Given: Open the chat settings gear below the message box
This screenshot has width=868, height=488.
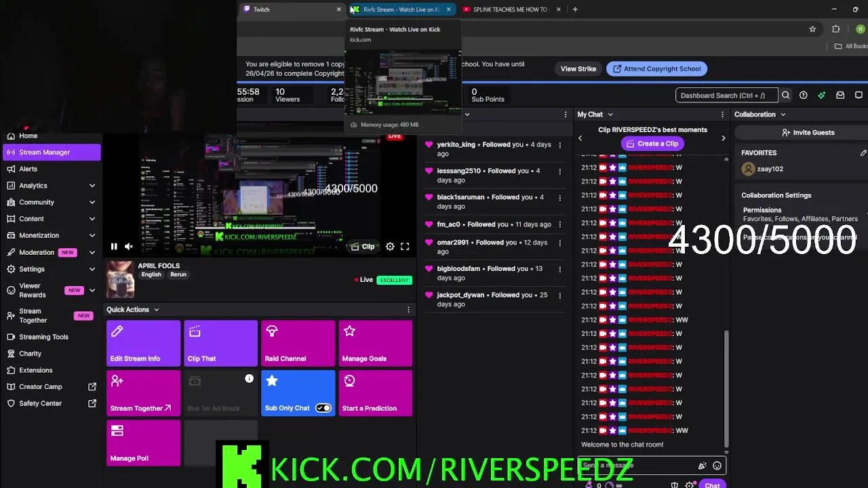Looking at the screenshot, I should pos(690,485).
